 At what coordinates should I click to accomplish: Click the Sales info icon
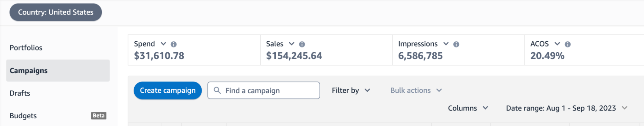[x=302, y=44]
